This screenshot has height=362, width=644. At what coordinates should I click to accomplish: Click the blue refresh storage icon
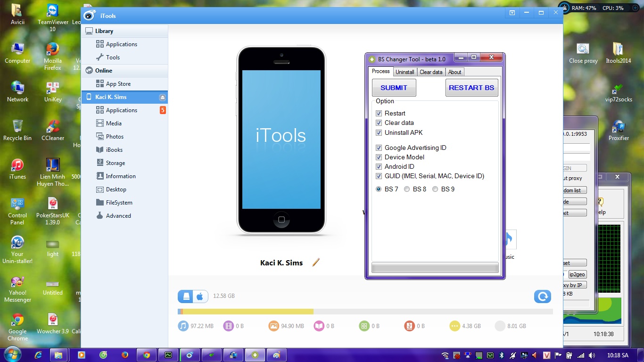pos(542,296)
